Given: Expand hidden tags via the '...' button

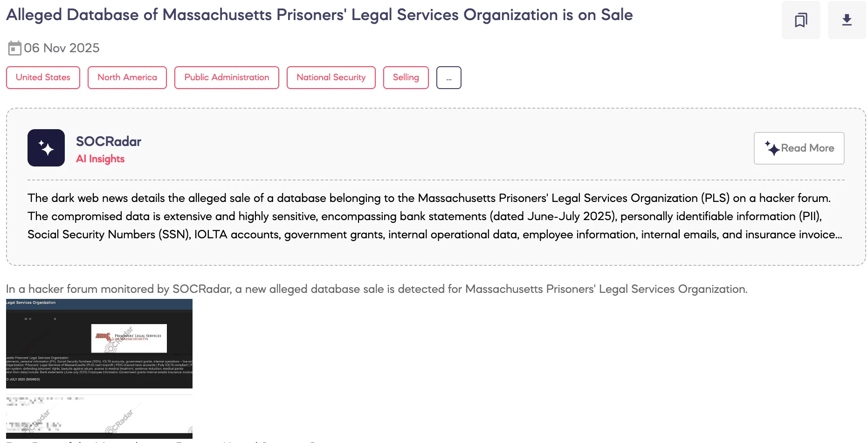Looking at the screenshot, I should [x=448, y=77].
